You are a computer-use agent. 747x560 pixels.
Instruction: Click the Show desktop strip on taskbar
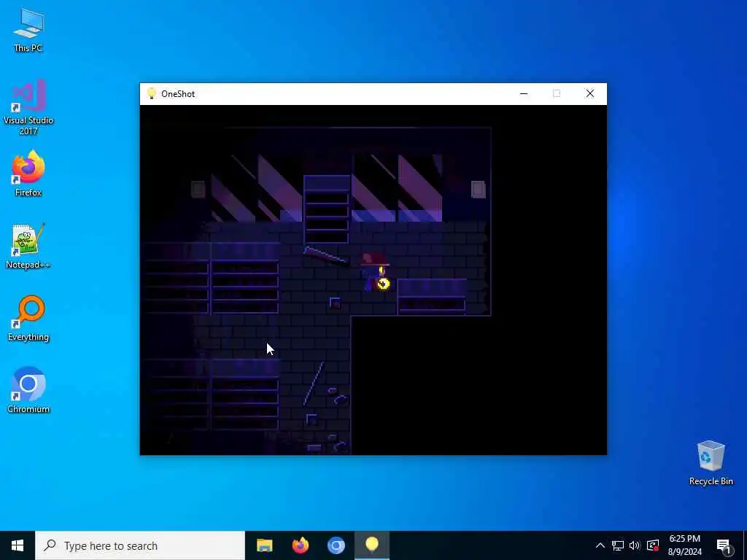[x=745, y=545]
